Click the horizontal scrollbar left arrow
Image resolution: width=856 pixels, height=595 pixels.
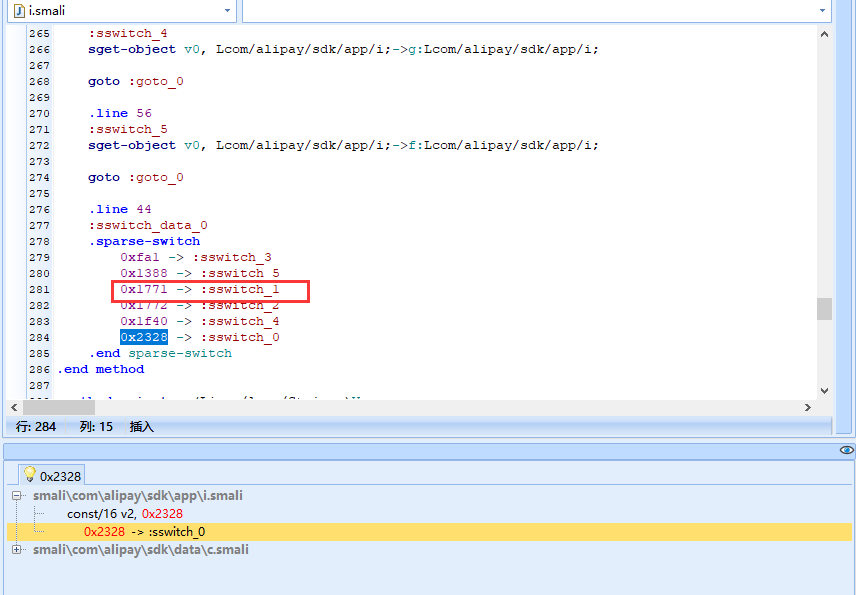tap(14, 407)
